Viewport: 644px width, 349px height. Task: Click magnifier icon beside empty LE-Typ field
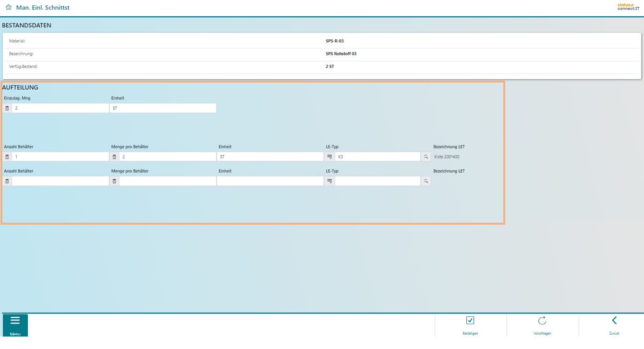[x=426, y=181]
